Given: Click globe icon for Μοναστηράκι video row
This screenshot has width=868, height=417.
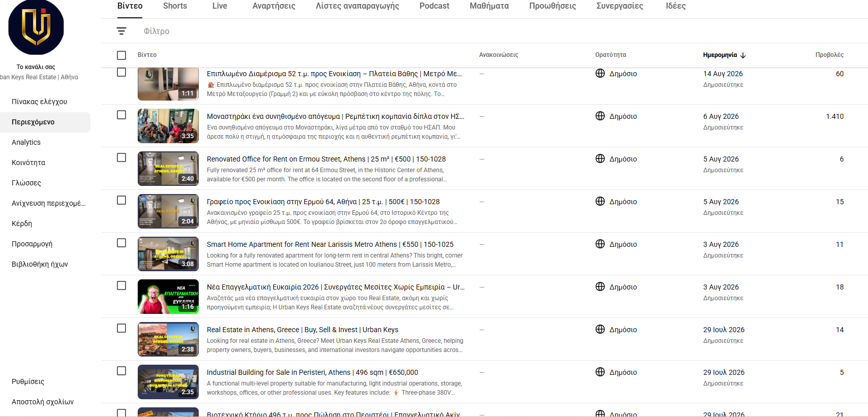Looking at the screenshot, I should (x=600, y=116).
